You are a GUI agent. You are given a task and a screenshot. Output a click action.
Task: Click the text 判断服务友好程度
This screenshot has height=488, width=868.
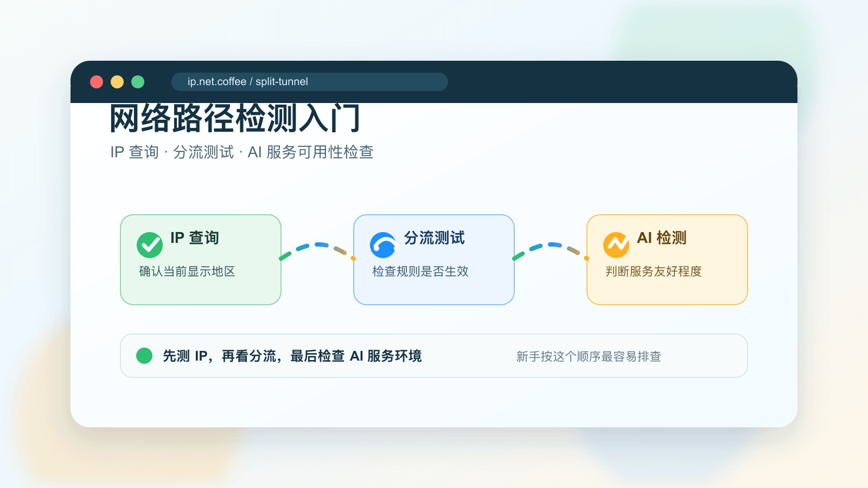654,271
